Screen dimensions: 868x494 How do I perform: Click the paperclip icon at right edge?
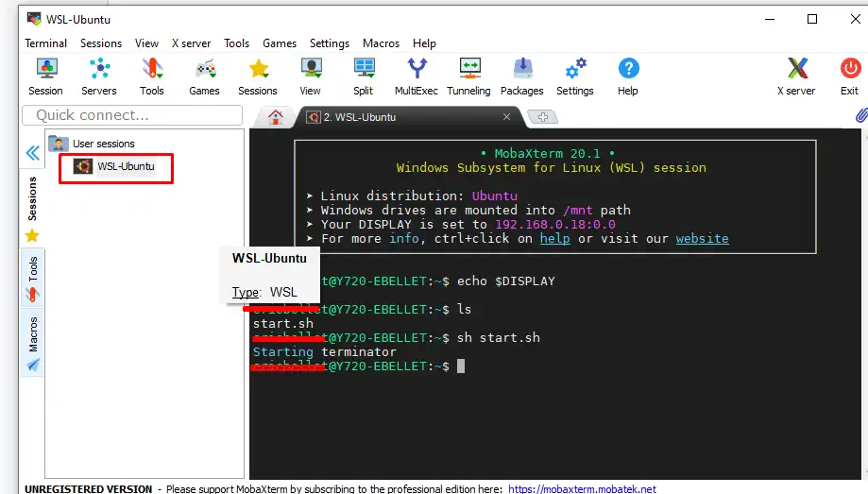click(860, 115)
